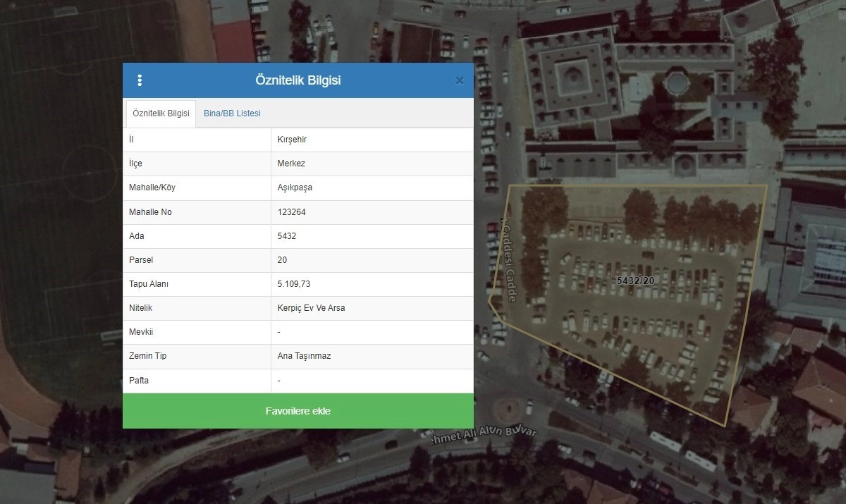846x504 pixels.
Task: Switch to the Bina/BB Listesi tab
Action: [232, 113]
